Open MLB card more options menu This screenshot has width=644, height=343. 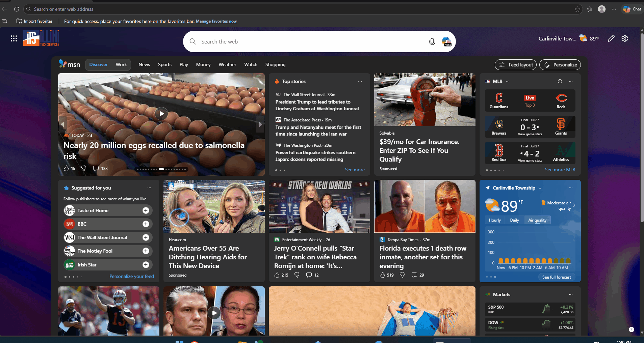pyautogui.click(x=571, y=81)
